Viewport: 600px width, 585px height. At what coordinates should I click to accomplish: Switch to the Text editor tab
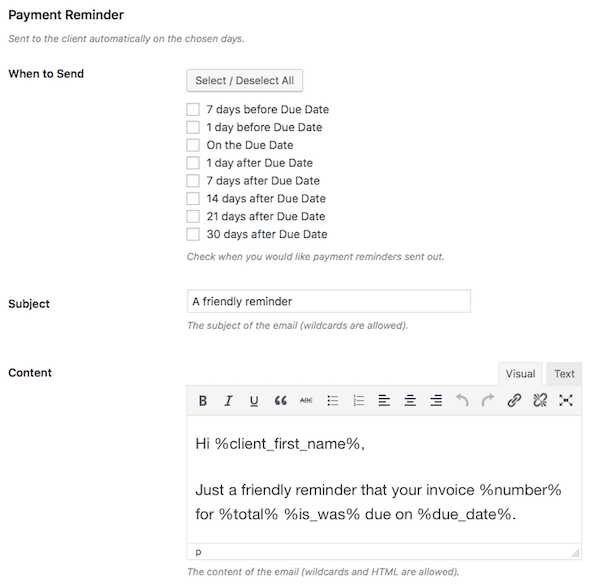pyautogui.click(x=564, y=374)
